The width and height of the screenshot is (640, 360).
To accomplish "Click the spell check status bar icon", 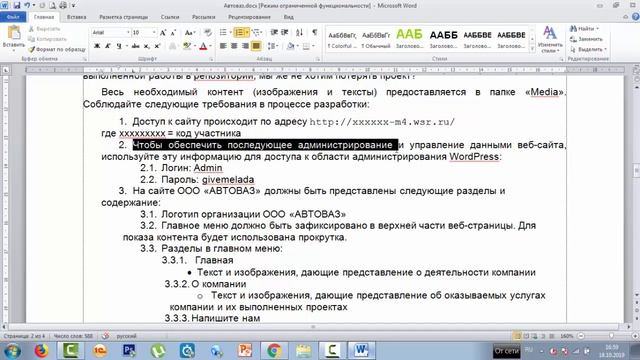I will click(x=105, y=336).
